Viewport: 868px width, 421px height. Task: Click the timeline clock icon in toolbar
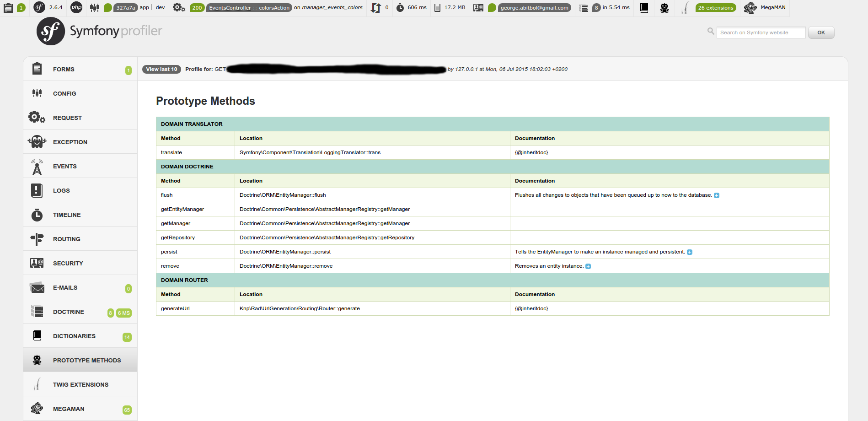coord(400,7)
